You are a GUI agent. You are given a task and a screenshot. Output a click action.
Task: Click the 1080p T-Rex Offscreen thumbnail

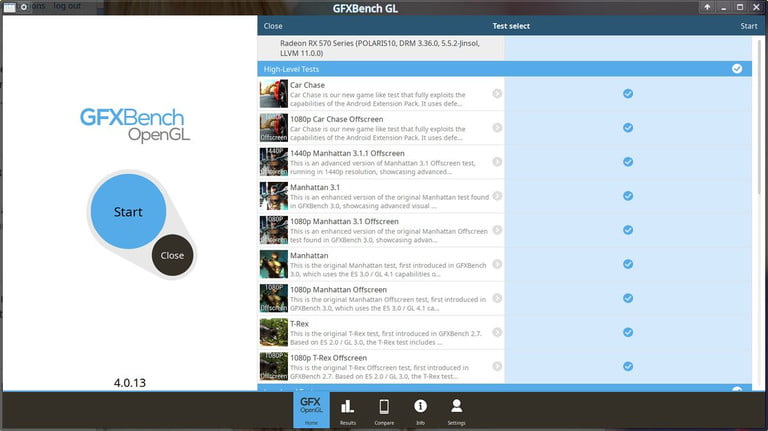click(x=274, y=366)
